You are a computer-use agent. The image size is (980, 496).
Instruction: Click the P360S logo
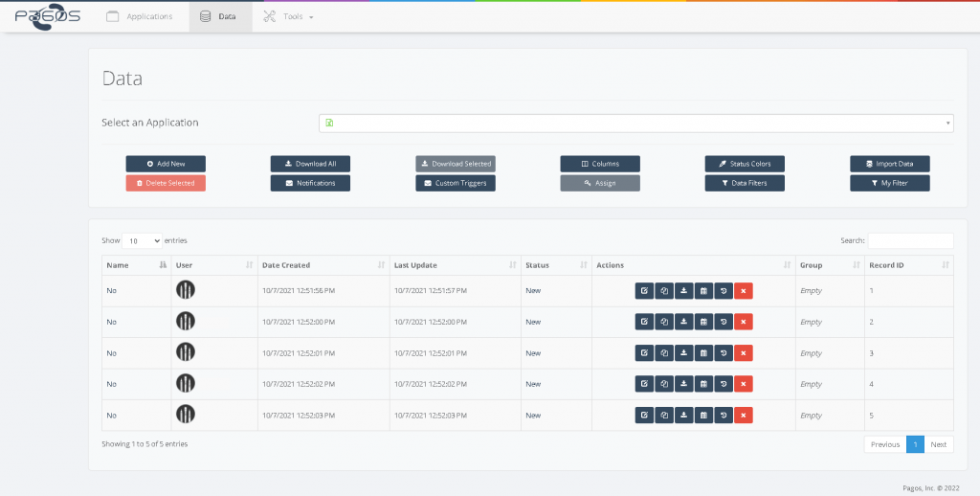click(x=48, y=16)
